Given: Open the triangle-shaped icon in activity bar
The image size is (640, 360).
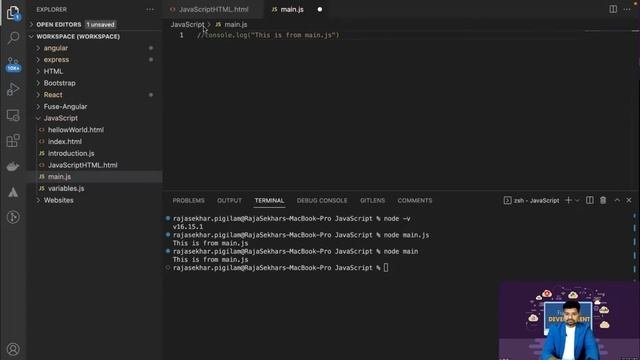Looking at the screenshot, I should pos(13,192).
